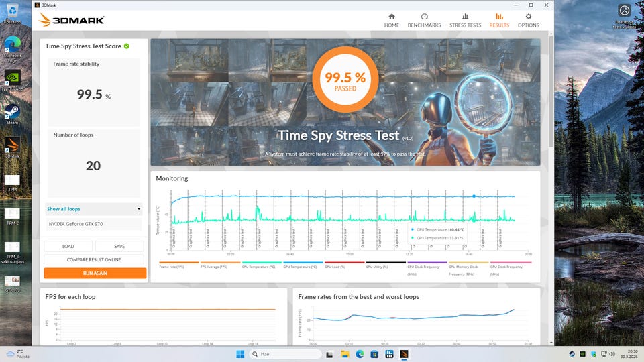The image size is (644, 362).
Task: Click the GPU temperature data point marker
Action: point(474,196)
